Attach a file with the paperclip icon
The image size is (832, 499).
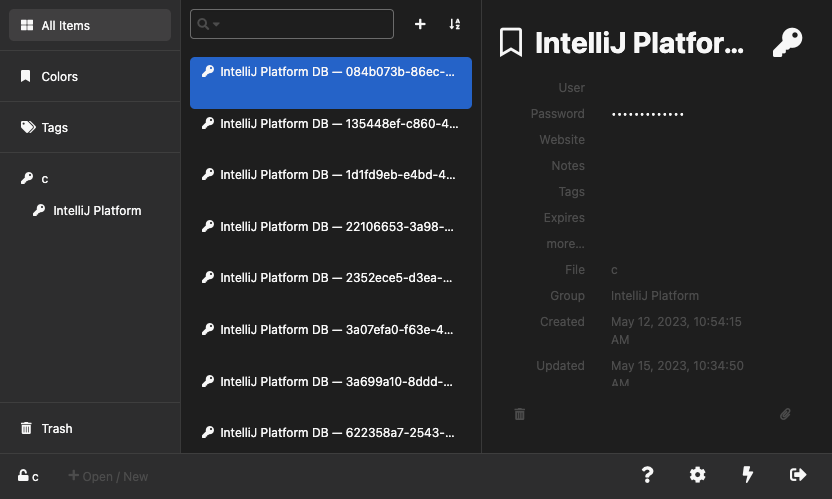click(x=785, y=413)
